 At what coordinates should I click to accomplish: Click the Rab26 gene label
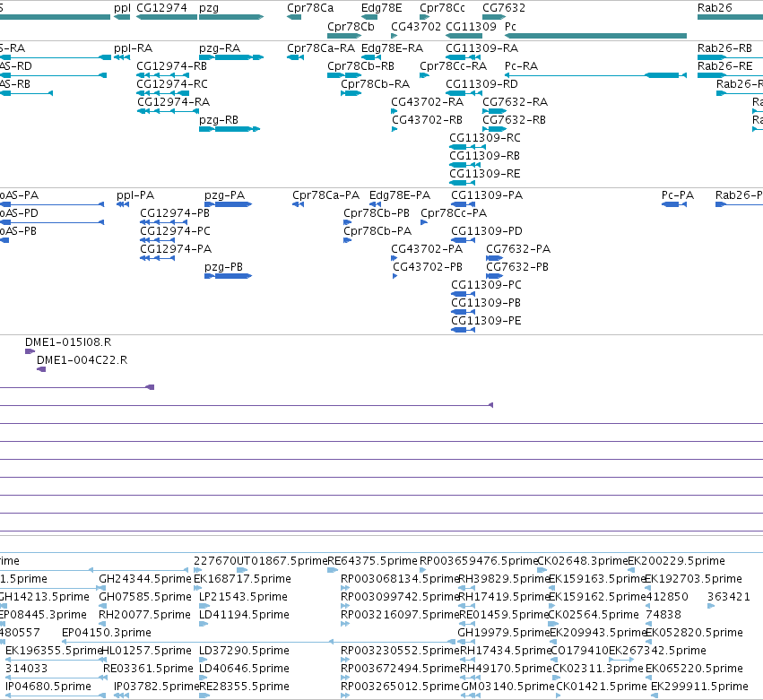coord(715,8)
